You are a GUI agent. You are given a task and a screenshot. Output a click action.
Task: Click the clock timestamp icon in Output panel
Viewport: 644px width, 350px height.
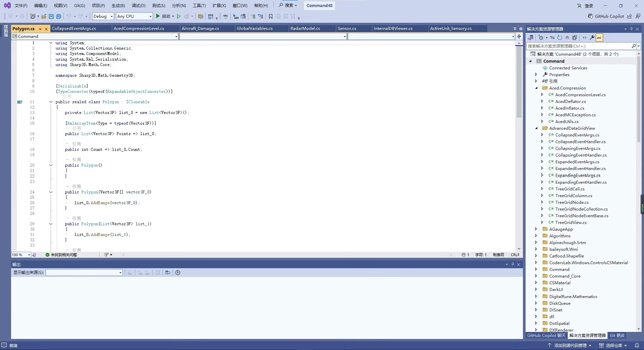point(178,273)
